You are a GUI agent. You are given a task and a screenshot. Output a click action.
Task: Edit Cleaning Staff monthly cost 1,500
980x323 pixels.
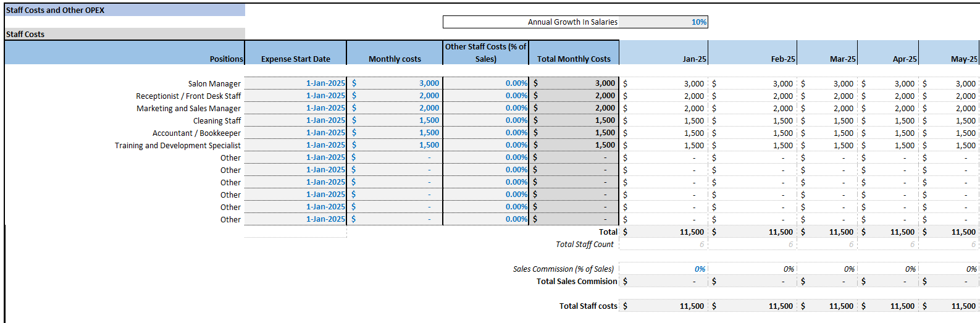tap(395, 120)
